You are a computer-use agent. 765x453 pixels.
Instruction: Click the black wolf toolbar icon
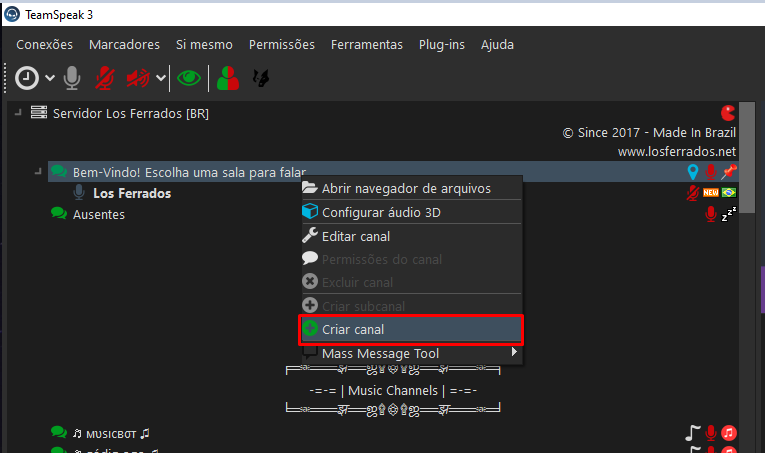click(x=262, y=77)
